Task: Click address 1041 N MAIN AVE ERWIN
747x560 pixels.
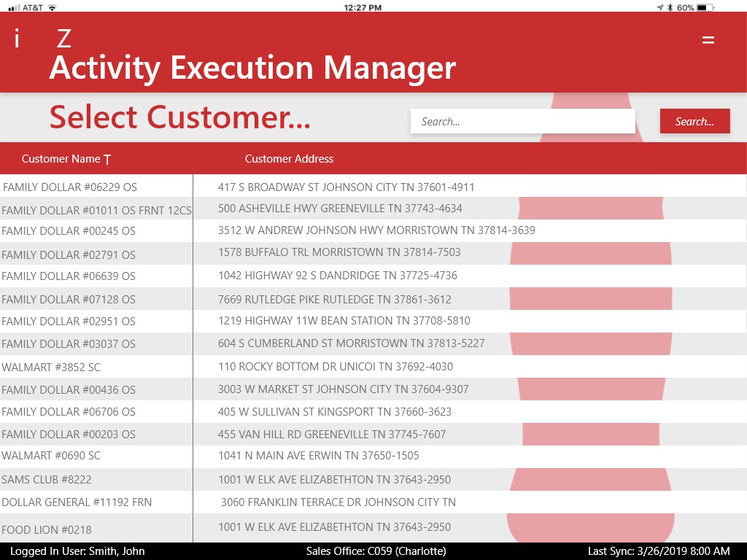Action: [x=318, y=455]
